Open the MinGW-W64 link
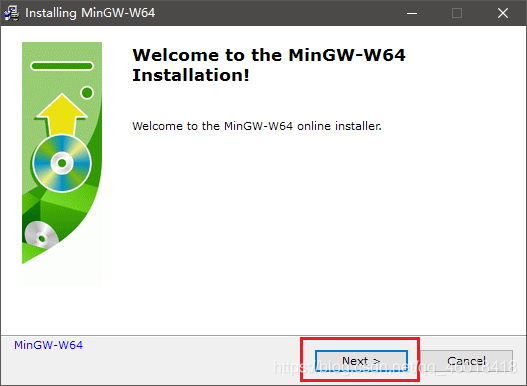This screenshot has width=527, height=386. tap(48, 345)
